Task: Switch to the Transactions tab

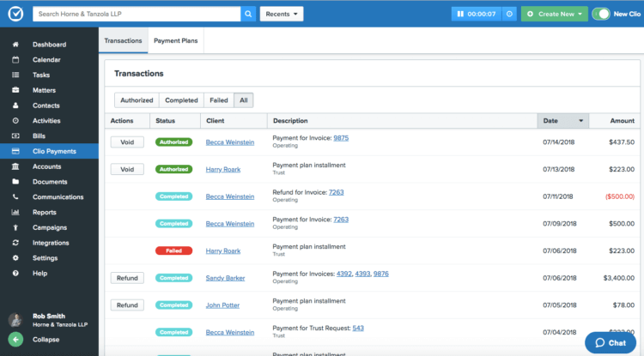Action: 123,40
